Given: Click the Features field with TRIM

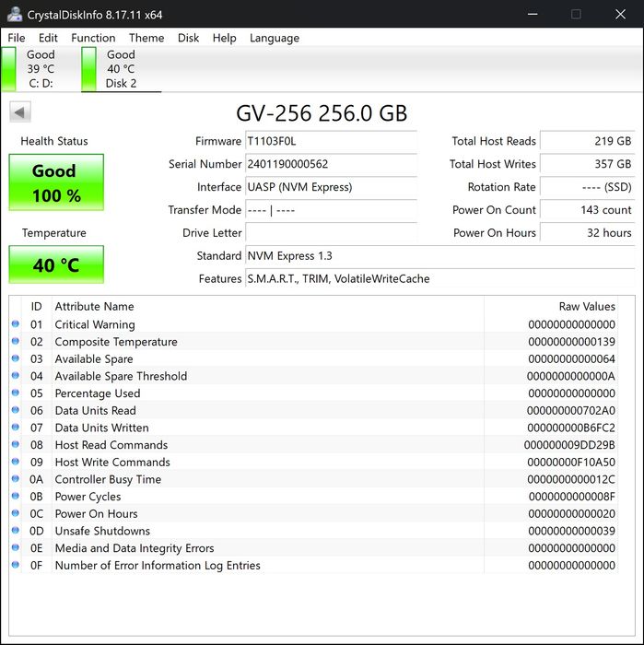Looking at the screenshot, I should [440, 279].
